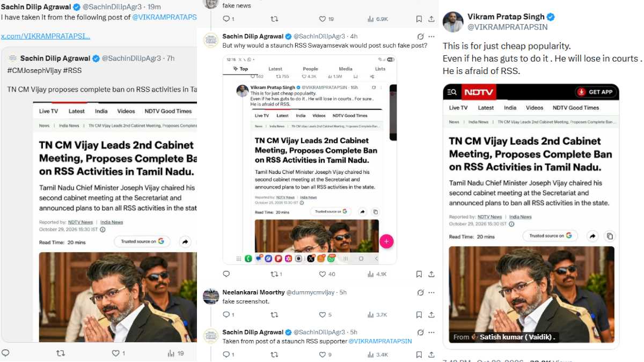Bookmark the 'fake news' tweet

[x=419, y=19]
